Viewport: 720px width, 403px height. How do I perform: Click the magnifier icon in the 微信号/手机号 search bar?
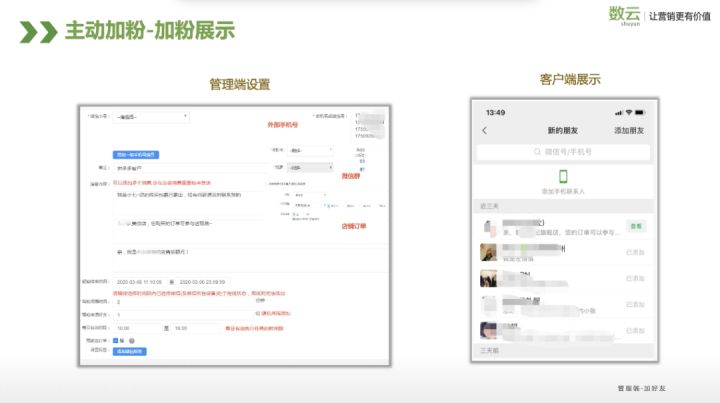(x=537, y=151)
